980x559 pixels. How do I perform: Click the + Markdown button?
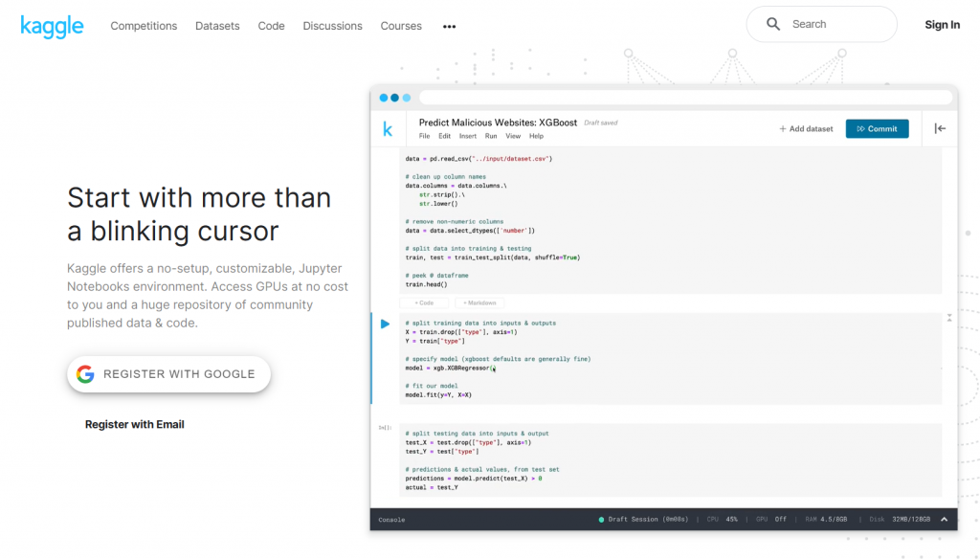pyautogui.click(x=479, y=303)
